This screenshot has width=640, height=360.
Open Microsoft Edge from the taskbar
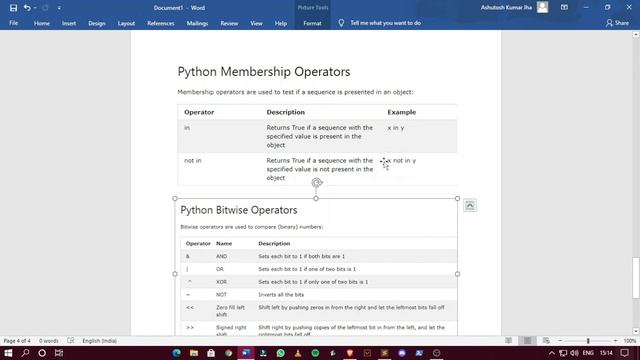pyautogui.click(x=176, y=353)
